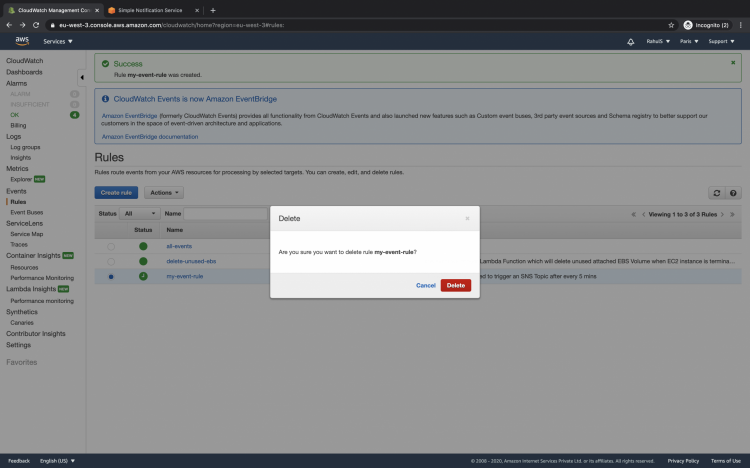Open the help question mark icon
The width and height of the screenshot is (750, 468).
click(x=733, y=193)
